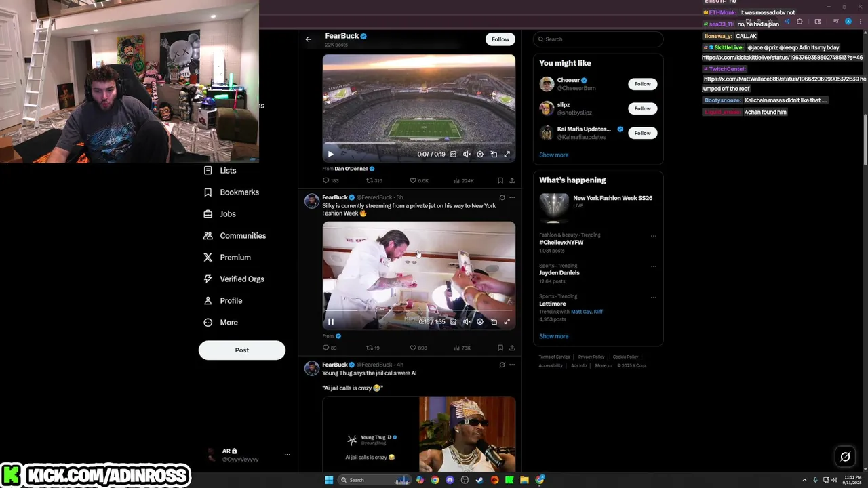Focus the X search field
Viewport: 868px width, 488px height.
(598, 39)
